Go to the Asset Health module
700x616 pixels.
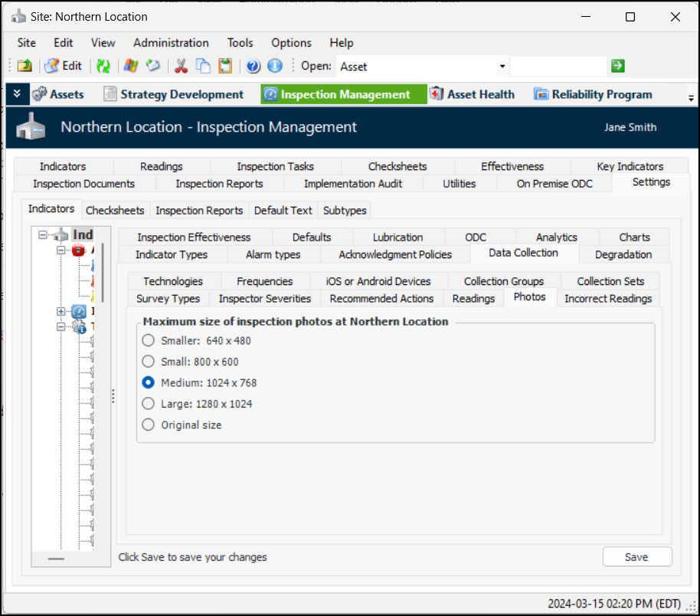point(472,94)
